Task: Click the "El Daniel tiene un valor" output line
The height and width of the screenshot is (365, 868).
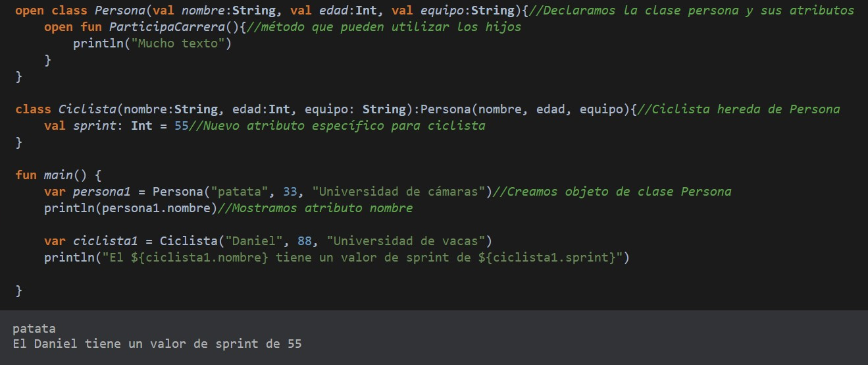Action: click(x=157, y=344)
